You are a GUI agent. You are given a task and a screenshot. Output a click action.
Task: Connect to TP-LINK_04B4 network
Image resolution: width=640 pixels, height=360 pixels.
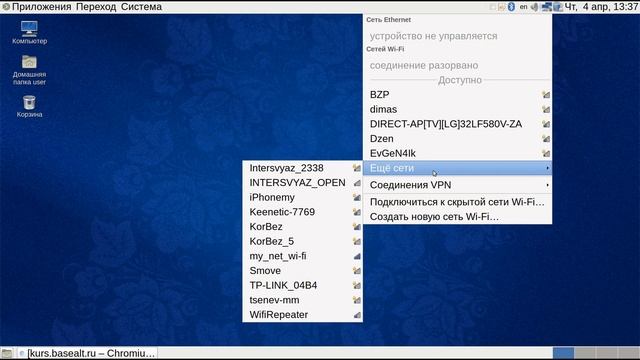(302, 285)
